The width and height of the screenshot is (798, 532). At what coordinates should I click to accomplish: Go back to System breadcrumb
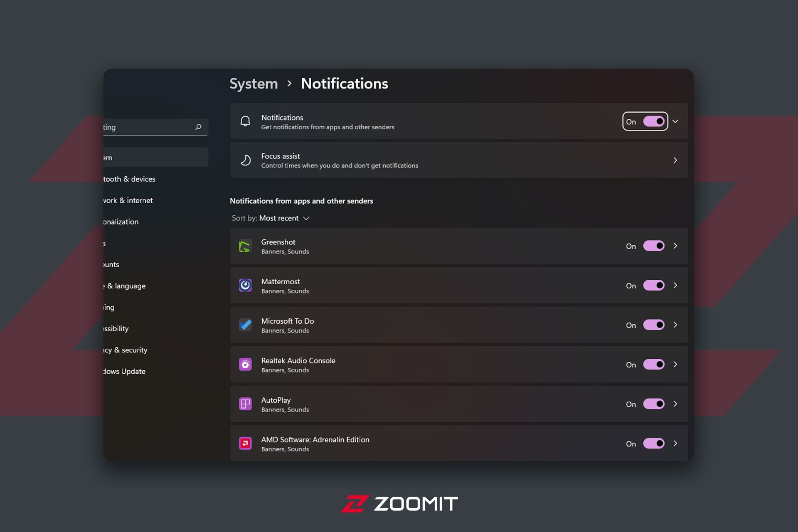pyautogui.click(x=254, y=84)
